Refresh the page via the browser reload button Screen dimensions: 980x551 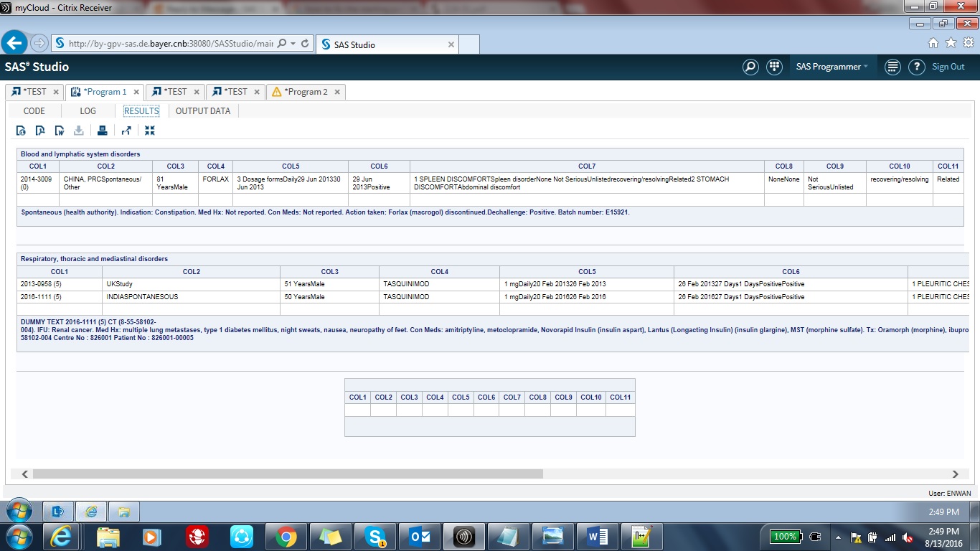click(x=304, y=43)
